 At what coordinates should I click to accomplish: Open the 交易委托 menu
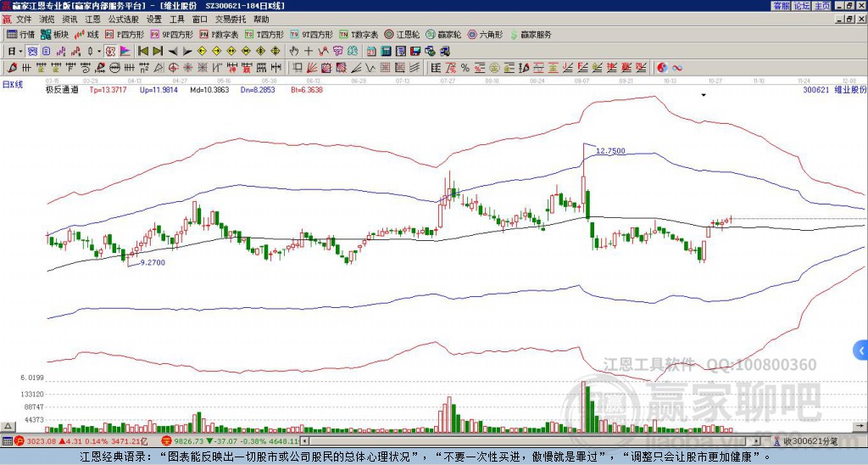231,20
